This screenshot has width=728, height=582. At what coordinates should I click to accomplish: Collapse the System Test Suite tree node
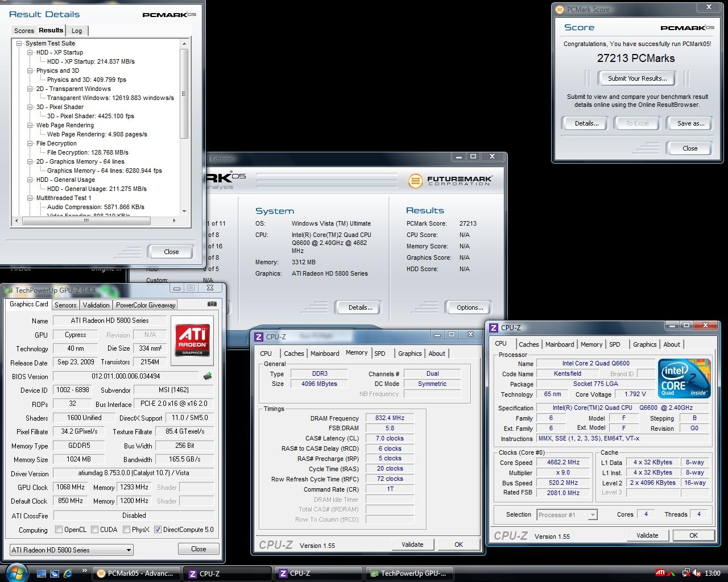(x=19, y=43)
